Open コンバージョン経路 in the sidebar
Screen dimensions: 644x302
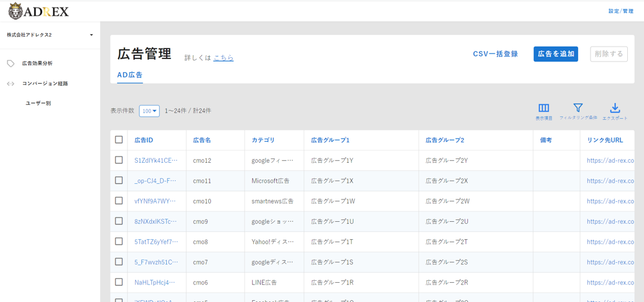click(x=45, y=84)
